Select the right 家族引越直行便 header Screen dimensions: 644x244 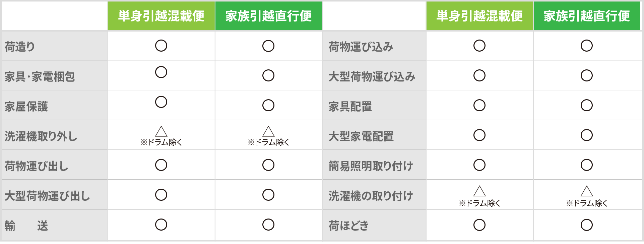587,16
